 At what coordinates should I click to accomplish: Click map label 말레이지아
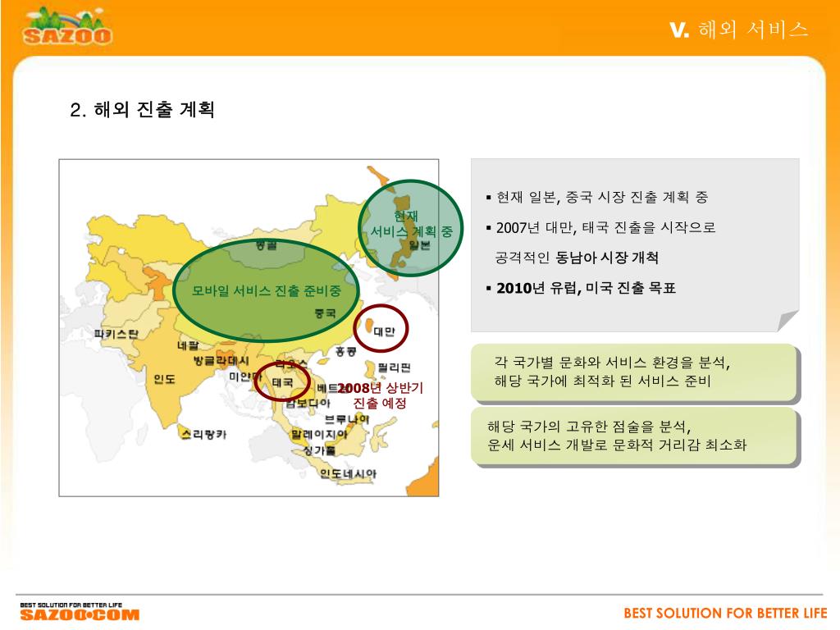tap(319, 434)
